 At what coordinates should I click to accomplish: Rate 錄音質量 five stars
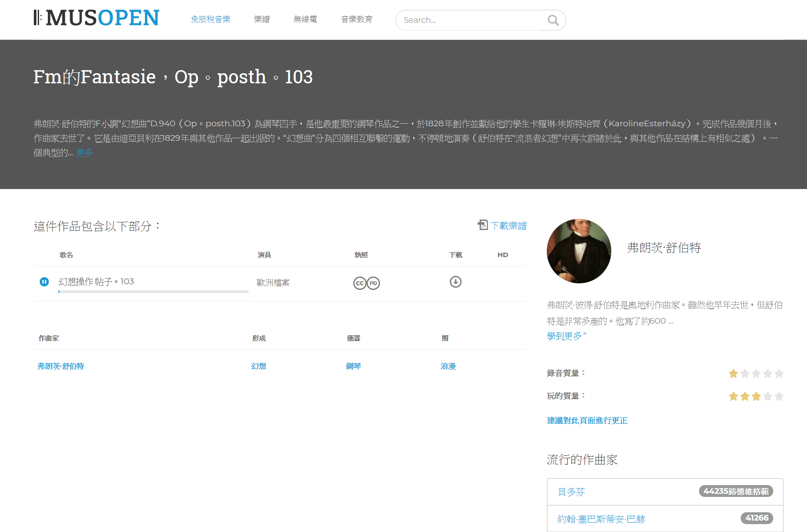tap(779, 374)
